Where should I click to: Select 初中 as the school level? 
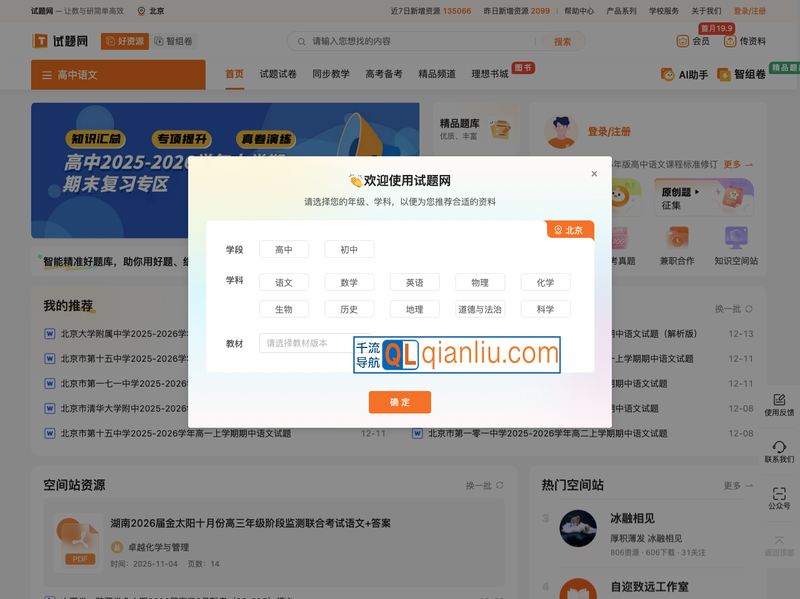tap(348, 248)
